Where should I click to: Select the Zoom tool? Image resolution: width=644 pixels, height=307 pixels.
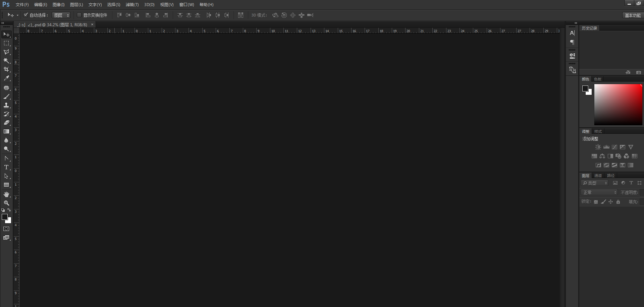pyautogui.click(x=6, y=203)
